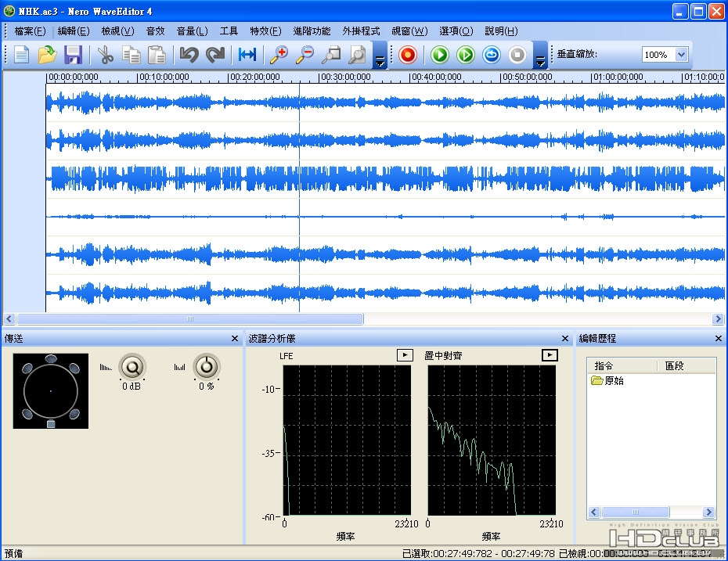Undo the last edit
The height and width of the screenshot is (561, 728).
pyautogui.click(x=189, y=55)
